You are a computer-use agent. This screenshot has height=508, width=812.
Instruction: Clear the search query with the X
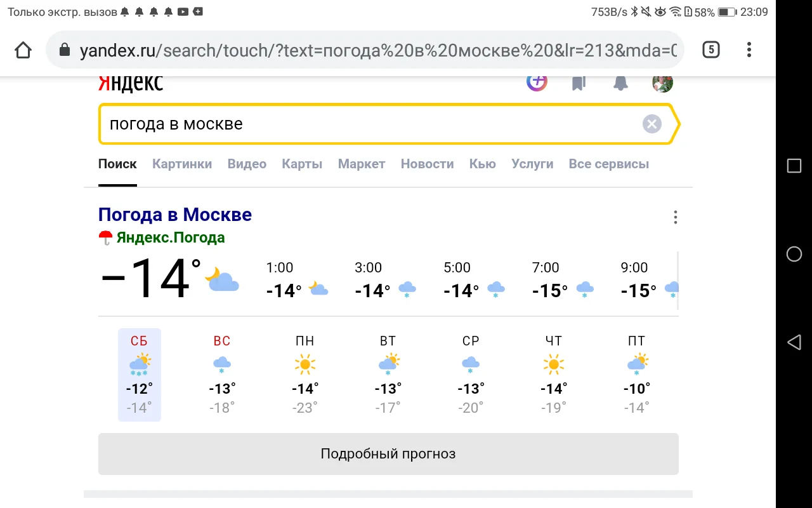(652, 123)
